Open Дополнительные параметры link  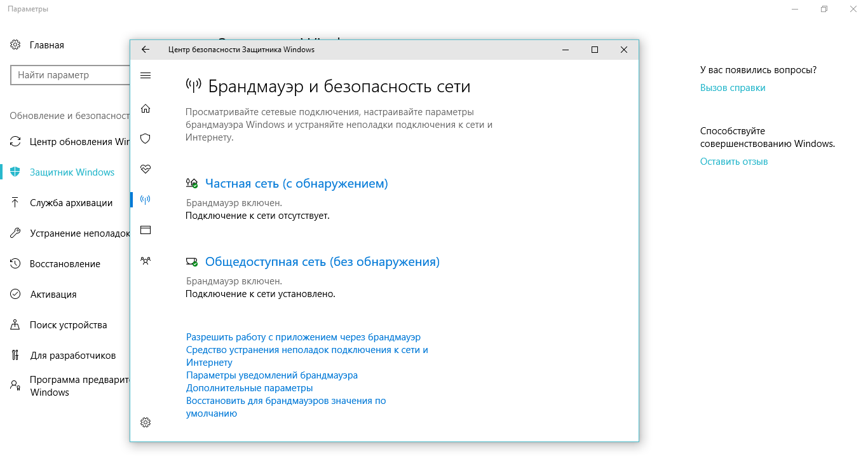[x=249, y=388]
